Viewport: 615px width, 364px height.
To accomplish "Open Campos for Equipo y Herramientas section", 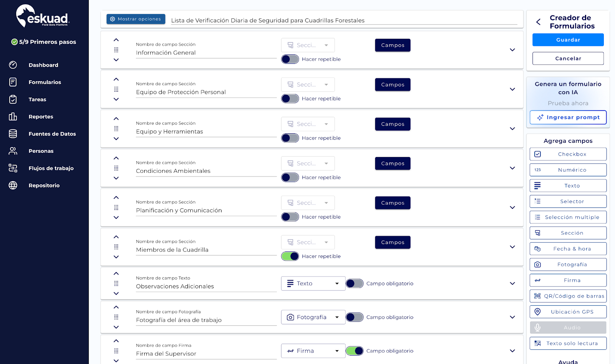I will pyautogui.click(x=393, y=124).
